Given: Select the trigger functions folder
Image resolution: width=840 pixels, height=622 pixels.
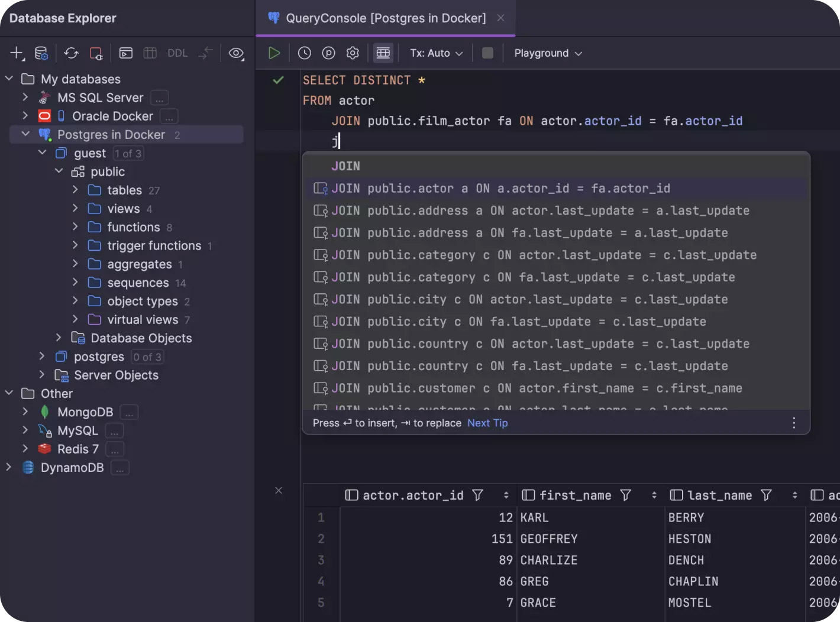Looking at the screenshot, I should click(x=154, y=245).
